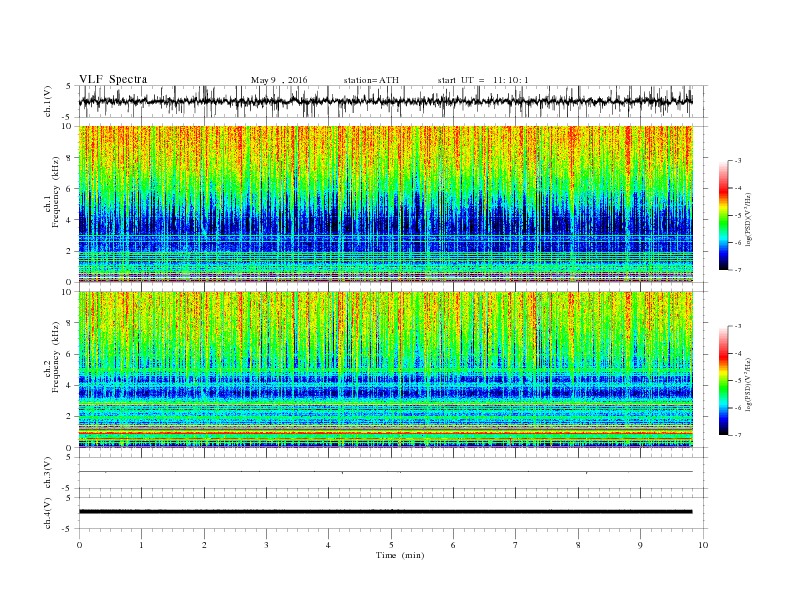This screenshot has height=612, width=792.
Task: Click the "Time (min)" x-axis label
Action: point(400,555)
